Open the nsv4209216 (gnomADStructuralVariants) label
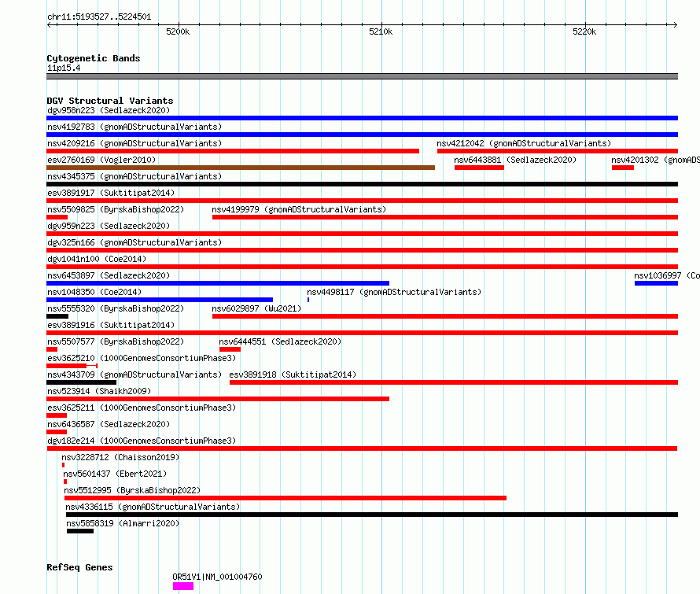Screen dimensions: 700x594 point(134,143)
